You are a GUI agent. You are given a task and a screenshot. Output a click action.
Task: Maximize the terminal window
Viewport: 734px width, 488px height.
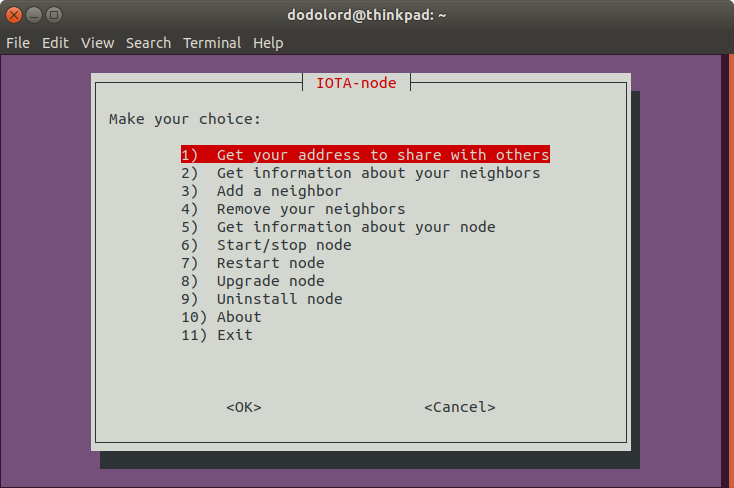(54, 15)
